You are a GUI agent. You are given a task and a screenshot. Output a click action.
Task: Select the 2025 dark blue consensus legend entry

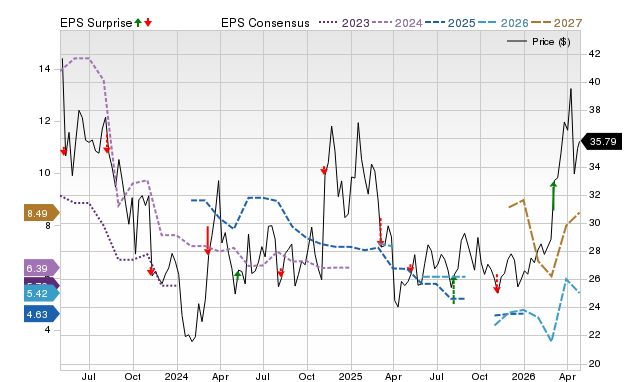click(450, 23)
